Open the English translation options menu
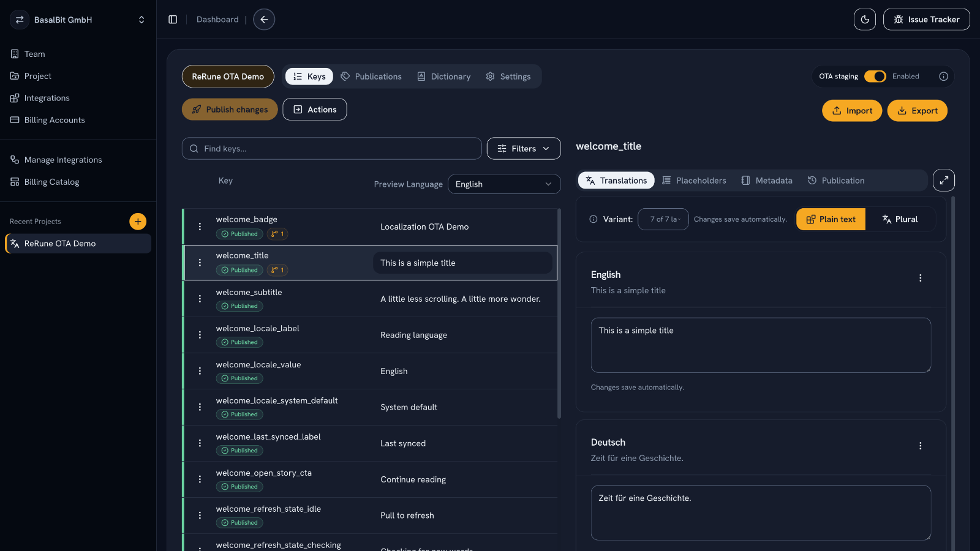 point(920,278)
